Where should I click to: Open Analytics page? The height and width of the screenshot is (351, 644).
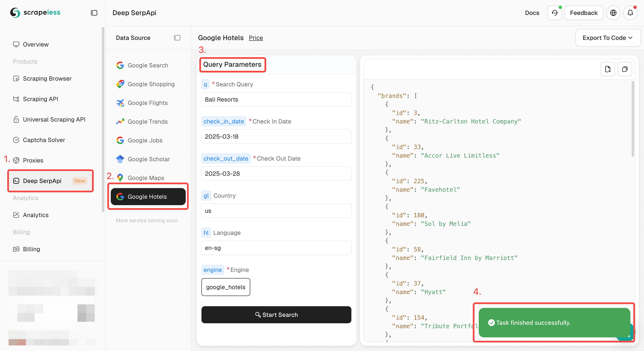click(x=36, y=215)
